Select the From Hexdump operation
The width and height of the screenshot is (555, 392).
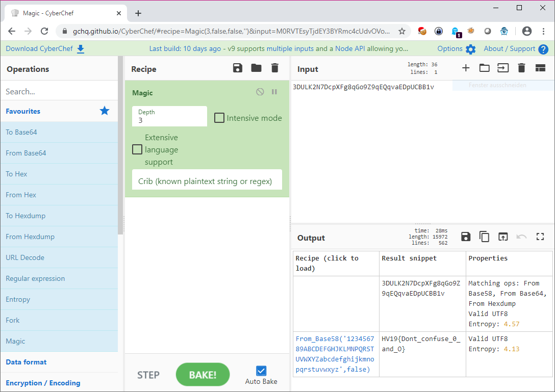tap(59, 237)
